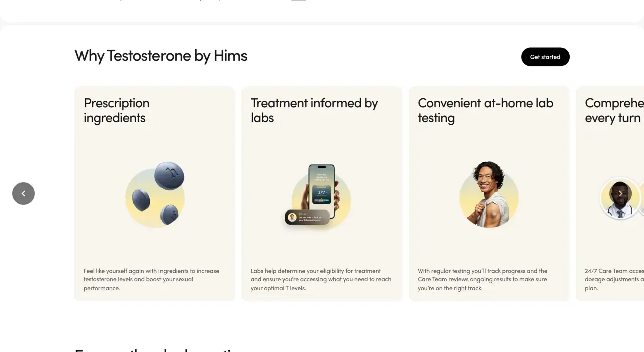Image resolution: width=644 pixels, height=352 pixels.
Task: Click the Convenient at-home lab testing title
Action: coord(485,110)
